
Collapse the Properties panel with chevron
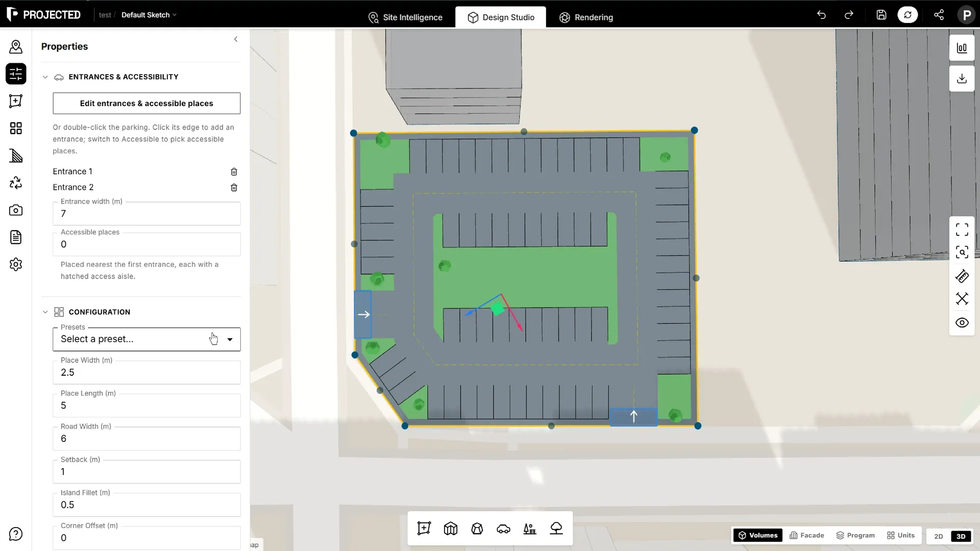[236, 39]
